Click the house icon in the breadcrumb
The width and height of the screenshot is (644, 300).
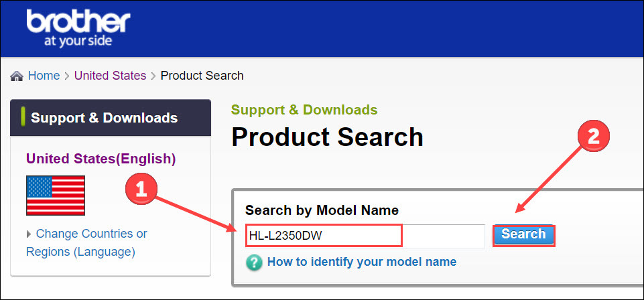17,76
